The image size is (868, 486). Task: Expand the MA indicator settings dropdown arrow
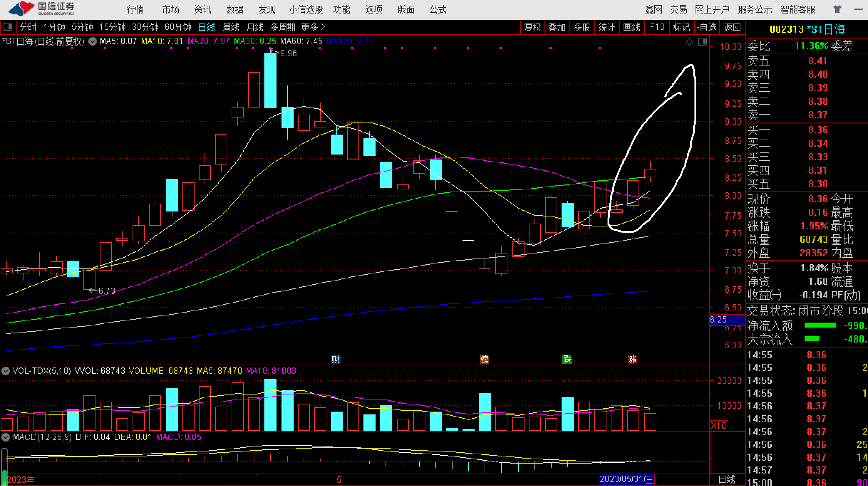pos(93,41)
